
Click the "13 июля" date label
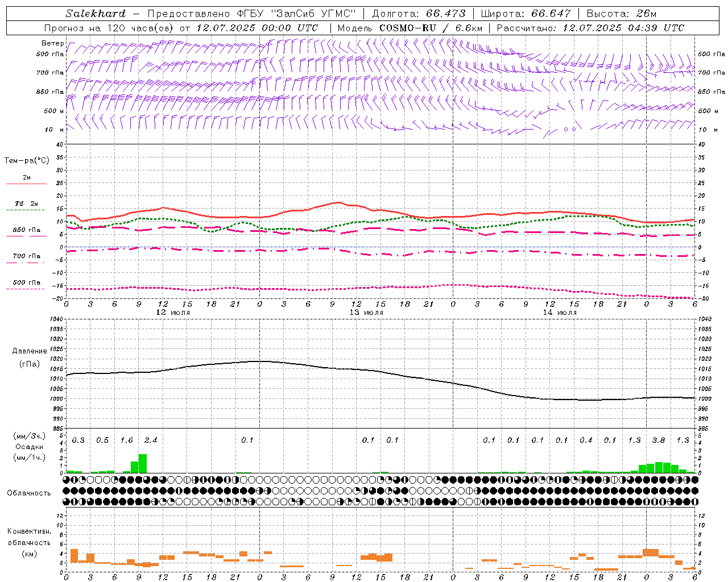(366, 313)
